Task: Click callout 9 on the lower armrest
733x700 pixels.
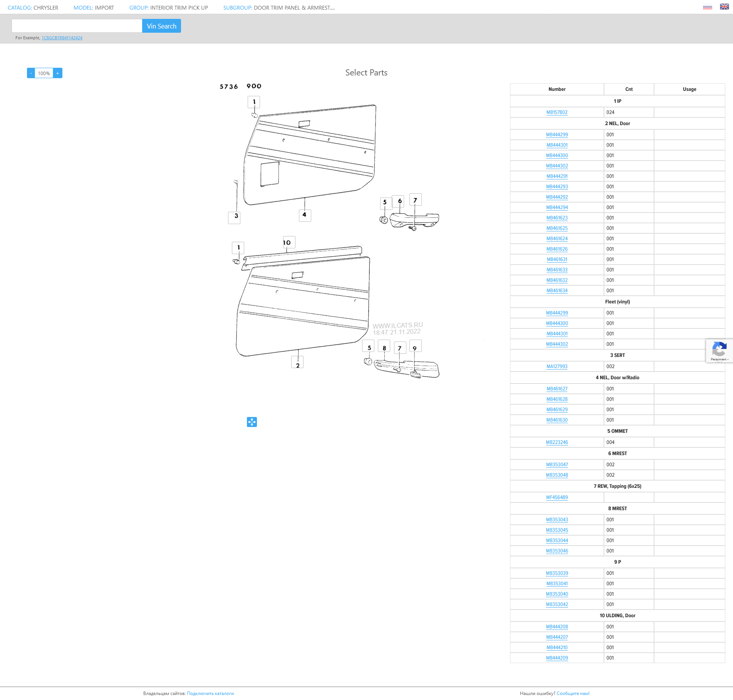Action: click(415, 347)
